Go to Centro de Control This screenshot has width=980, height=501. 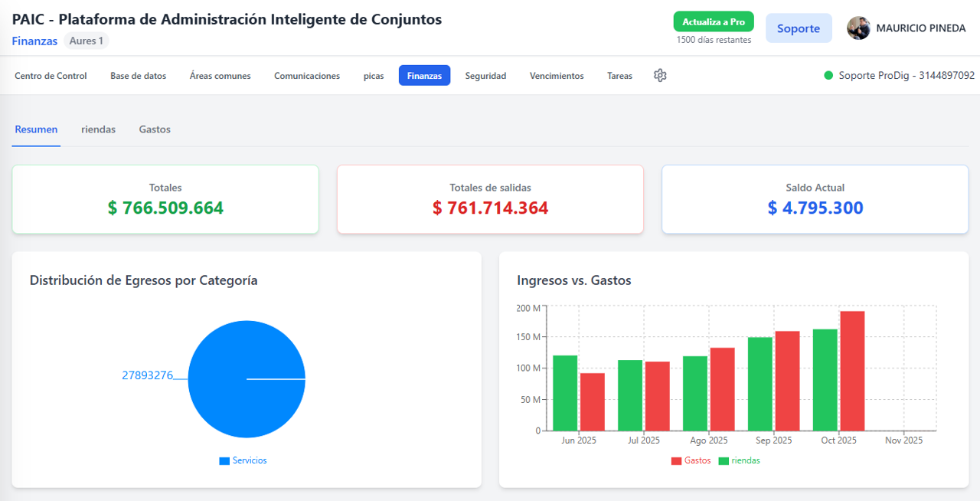click(51, 76)
